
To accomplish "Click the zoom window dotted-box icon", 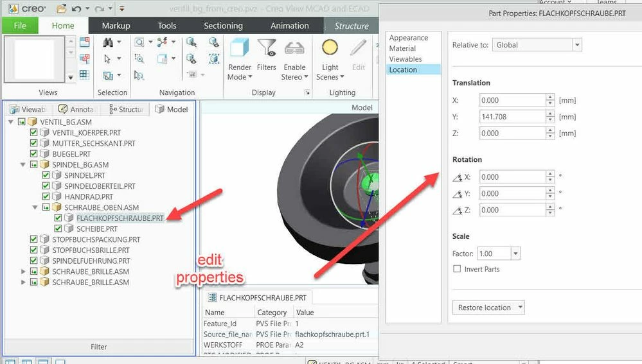I will coord(139,58).
